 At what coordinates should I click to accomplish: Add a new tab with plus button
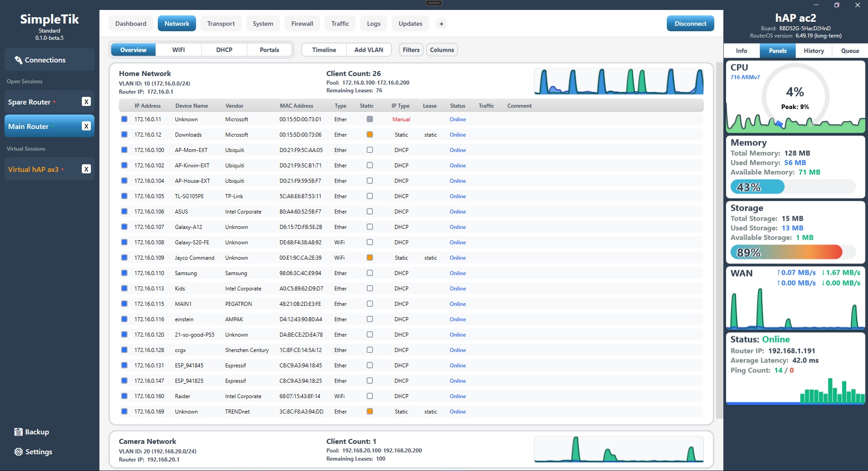point(441,24)
